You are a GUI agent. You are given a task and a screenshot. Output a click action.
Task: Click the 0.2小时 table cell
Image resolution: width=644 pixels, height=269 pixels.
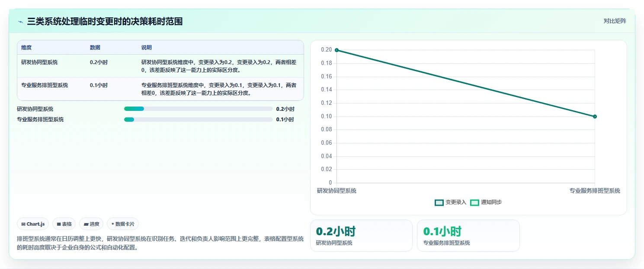[99, 62]
